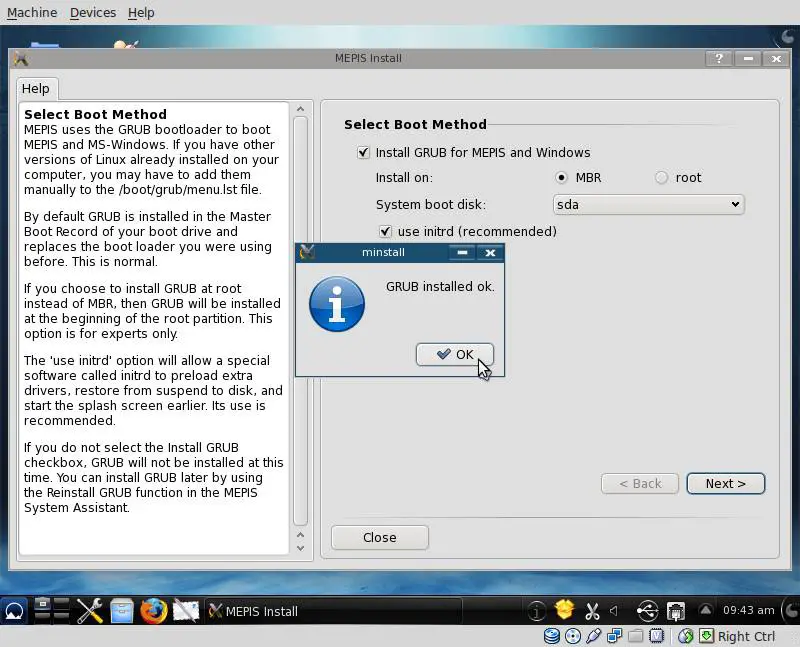Image resolution: width=800 pixels, height=647 pixels.
Task: Open the virtual desktop pager
Action: (x=52, y=610)
